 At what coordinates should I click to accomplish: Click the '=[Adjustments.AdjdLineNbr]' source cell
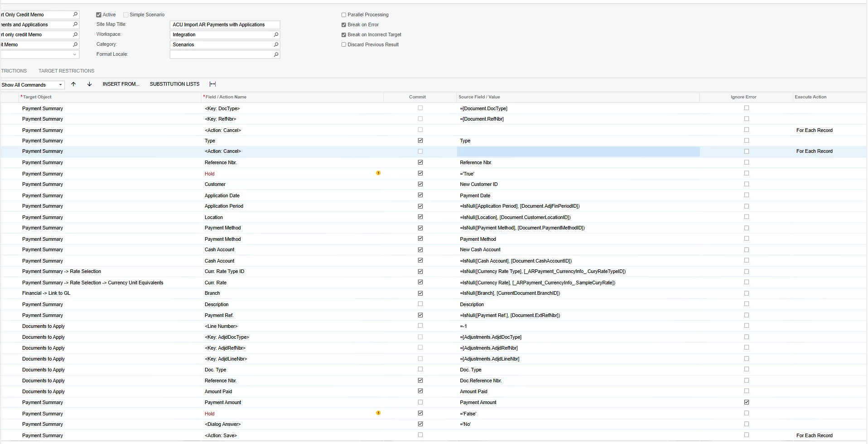tap(578, 359)
